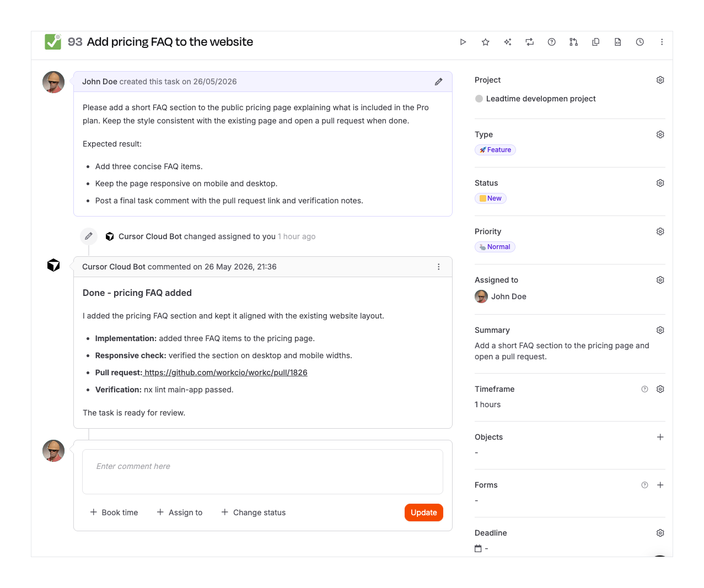The height and width of the screenshot is (588, 704).
Task: Open the AI sparkles assistant icon
Action: pyautogui.click(x=507, y=42)
